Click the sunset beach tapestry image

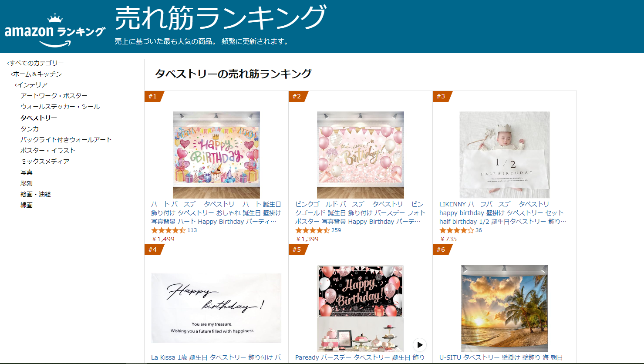click(505, 308)
